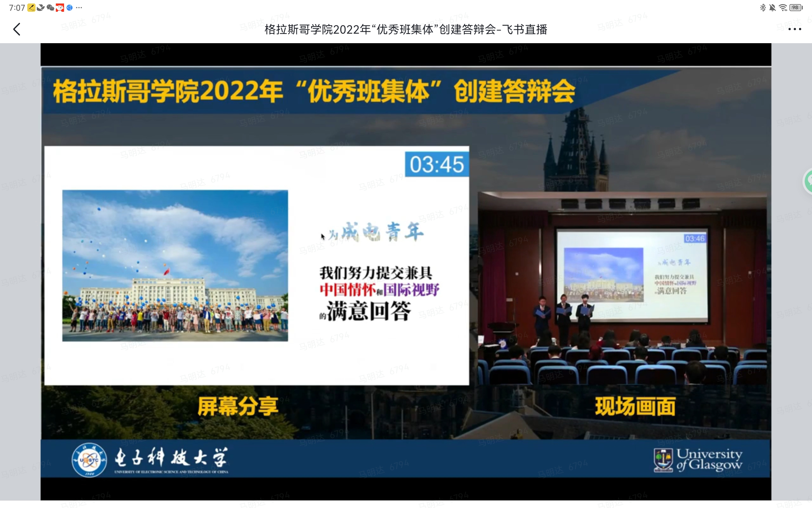Tap the live auditorium camera feed
Viewport: 812px width, 508px height.
(622, 288)
